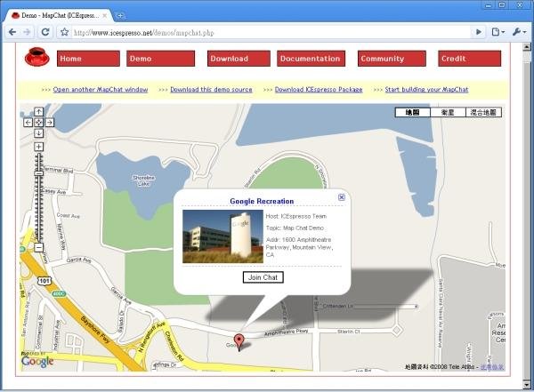Click the Join Chat button
Viewport: 534px width, 392px height.
click(263, 277)
